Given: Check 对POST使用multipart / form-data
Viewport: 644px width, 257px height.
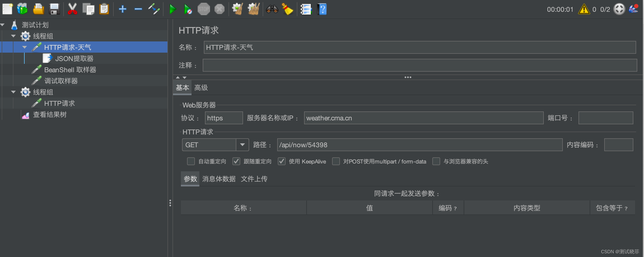Looking at the screenshot, I should click(x=335, y=162).
